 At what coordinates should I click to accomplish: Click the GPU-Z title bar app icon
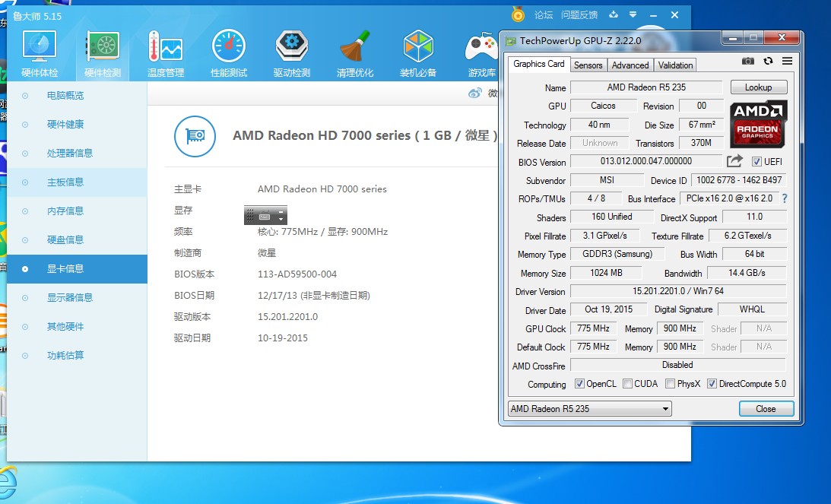(x=510, y=41)
